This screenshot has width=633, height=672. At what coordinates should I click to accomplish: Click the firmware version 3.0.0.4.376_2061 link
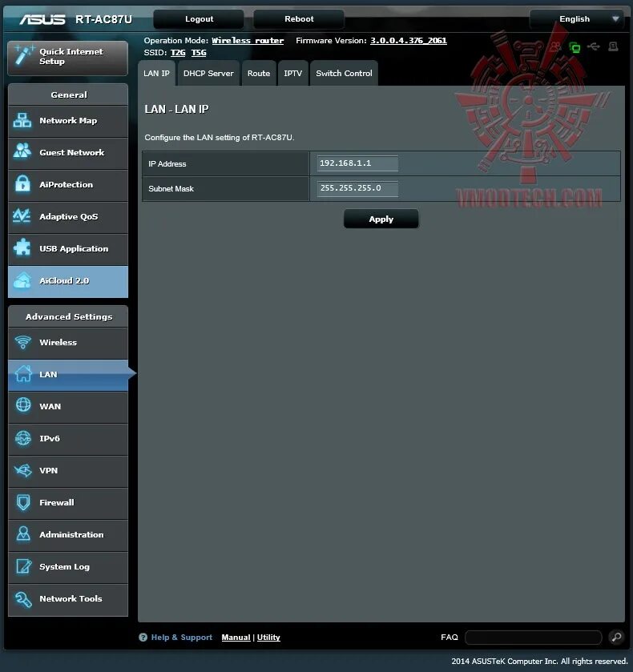tap(409, 41)
